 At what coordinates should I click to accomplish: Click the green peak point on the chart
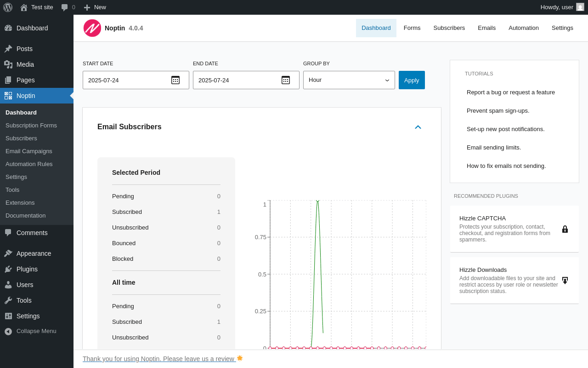[317, 201]
